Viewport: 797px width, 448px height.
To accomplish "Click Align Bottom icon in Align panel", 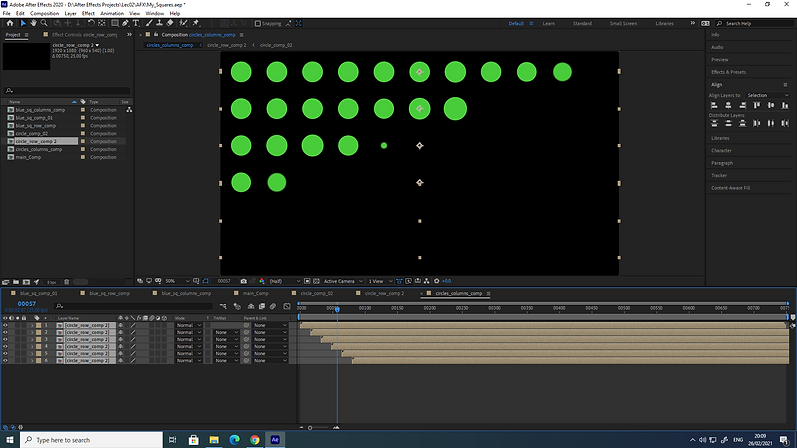I will [785, 105].
